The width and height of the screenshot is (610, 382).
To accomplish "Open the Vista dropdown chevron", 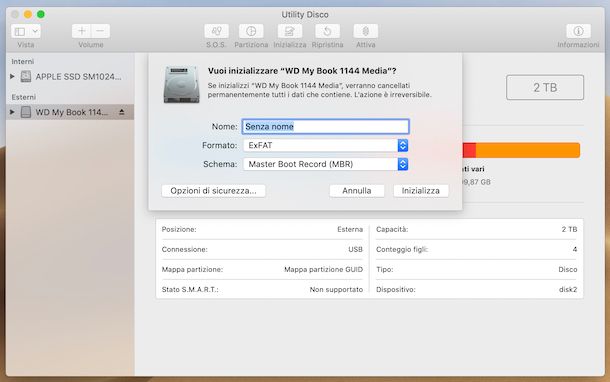I will (x=35, y=32).
